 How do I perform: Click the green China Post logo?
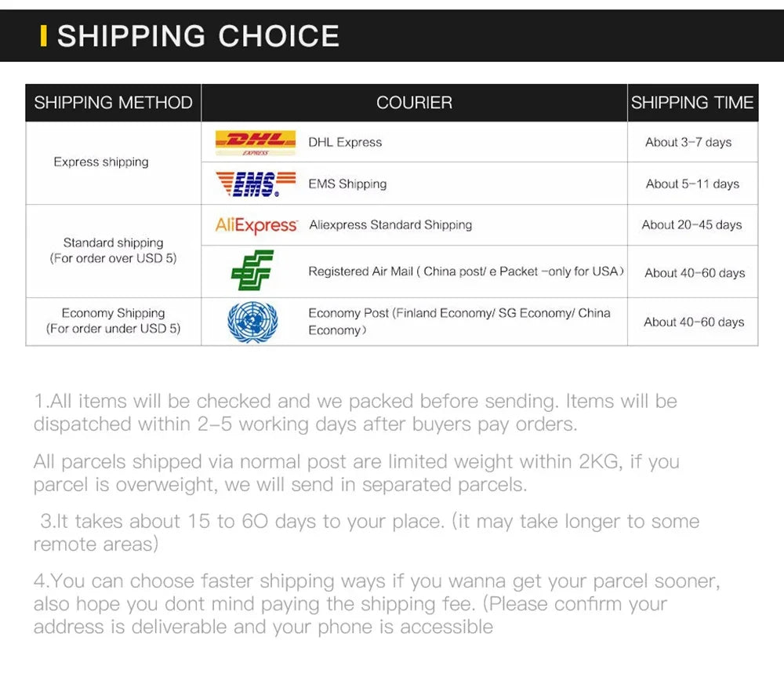(x=252, y=271)
